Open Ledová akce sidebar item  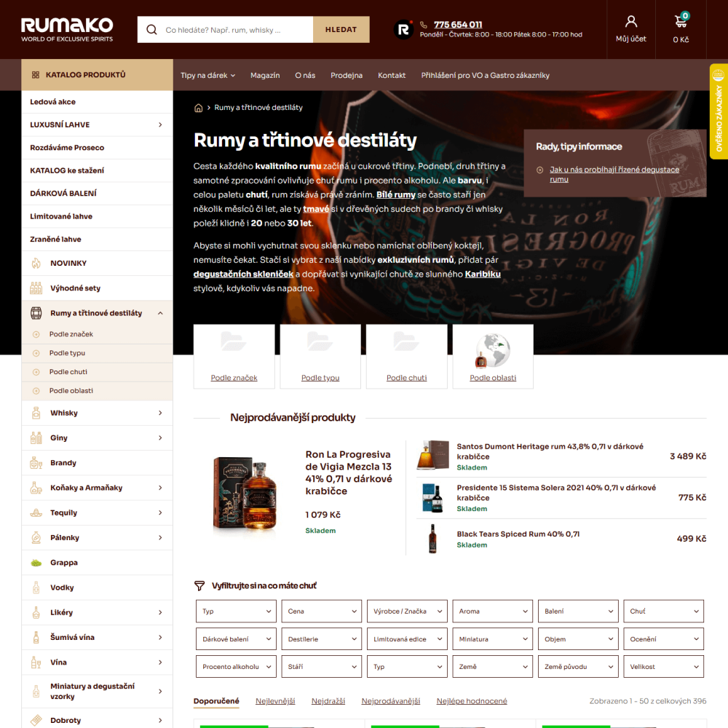(97, 102)
